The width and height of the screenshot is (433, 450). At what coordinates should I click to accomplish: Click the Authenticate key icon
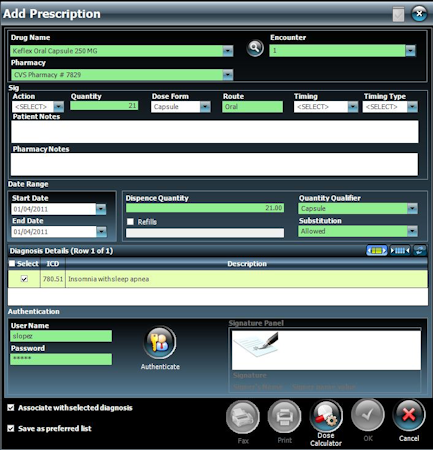click(160, 342)
